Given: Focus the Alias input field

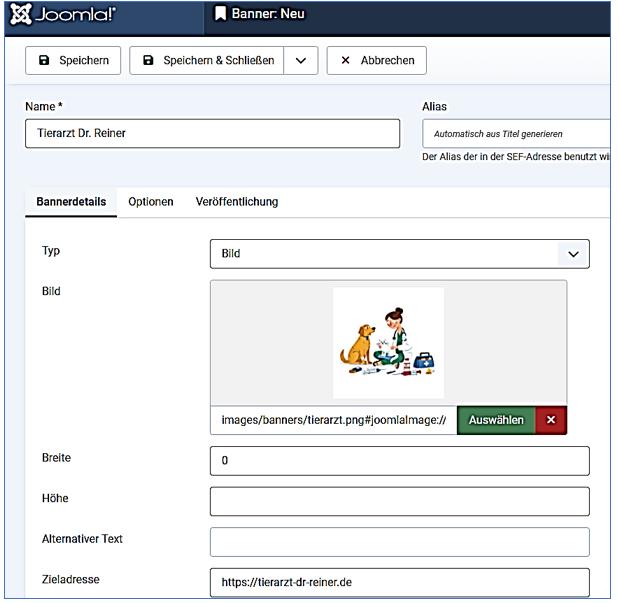Looking at the screenshot, I should (515, 134).
